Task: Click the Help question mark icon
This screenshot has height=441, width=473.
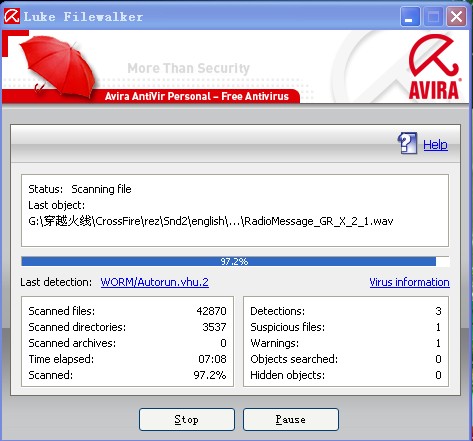Action: point(407,143)
